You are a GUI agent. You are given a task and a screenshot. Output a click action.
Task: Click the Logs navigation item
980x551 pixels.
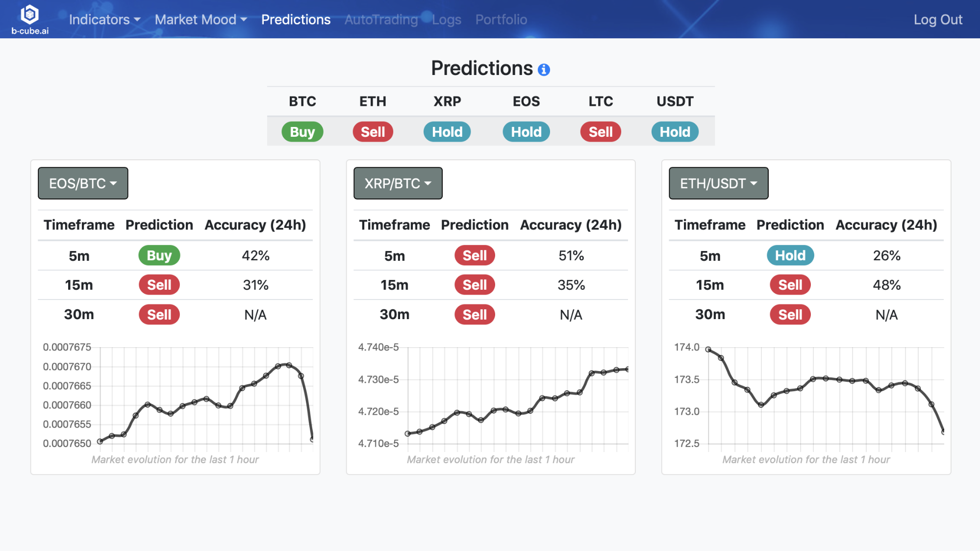[445, 19]
